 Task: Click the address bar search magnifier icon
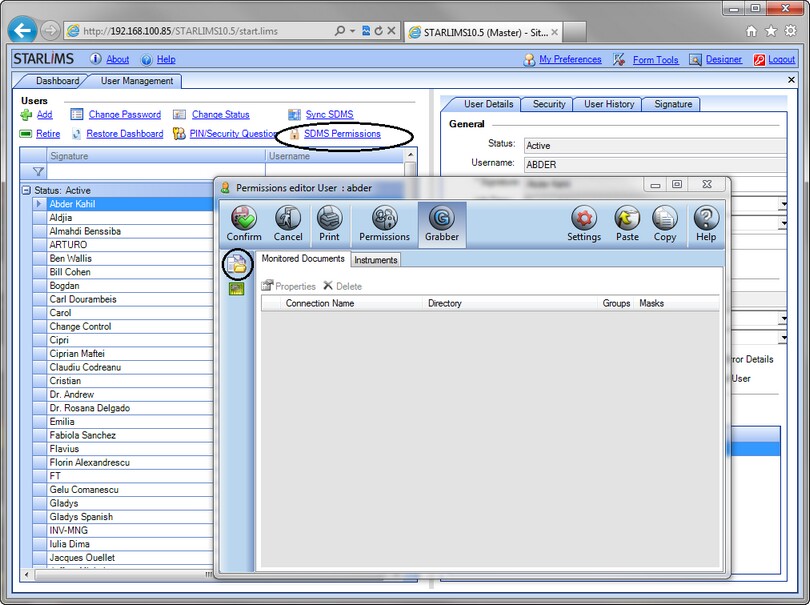(x=339, y=31)
